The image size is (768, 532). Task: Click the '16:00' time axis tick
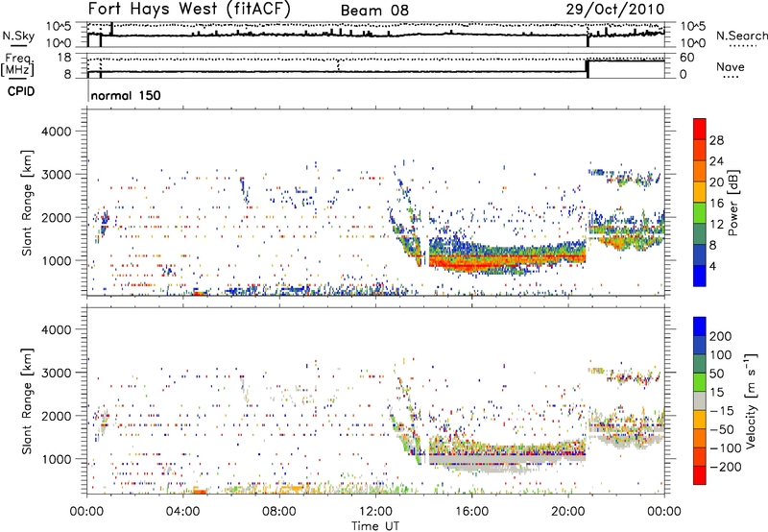coord(471,512)
